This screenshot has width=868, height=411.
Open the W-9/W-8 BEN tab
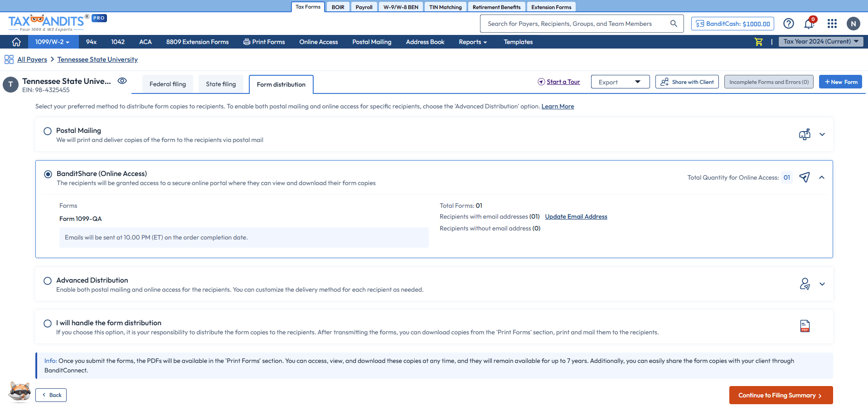[401, 7]
